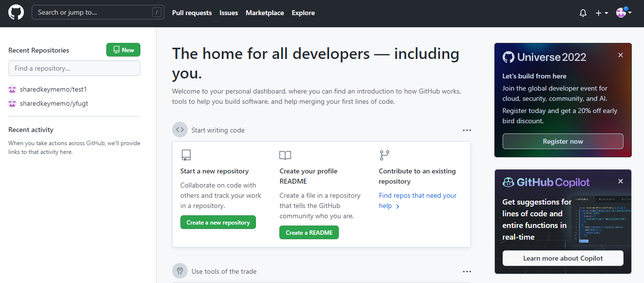Click the repository book icon above Start a new repository

click(186, 155)
